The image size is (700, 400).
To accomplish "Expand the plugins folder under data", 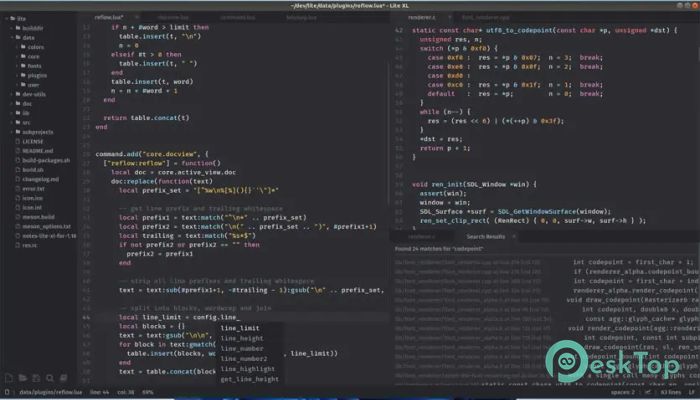I will tap(17, 75).
